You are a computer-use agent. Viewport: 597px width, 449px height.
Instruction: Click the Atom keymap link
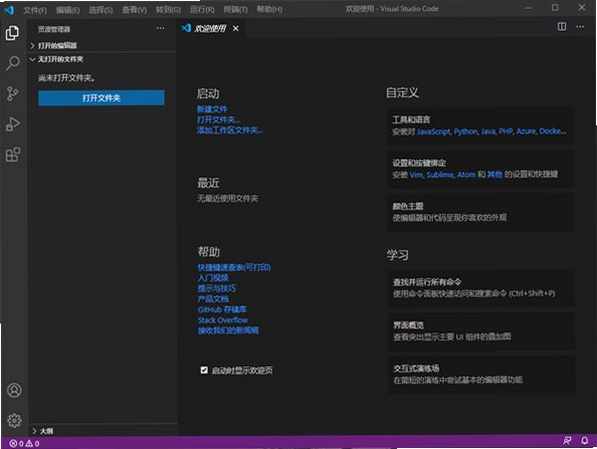click(x=466, y=175)
